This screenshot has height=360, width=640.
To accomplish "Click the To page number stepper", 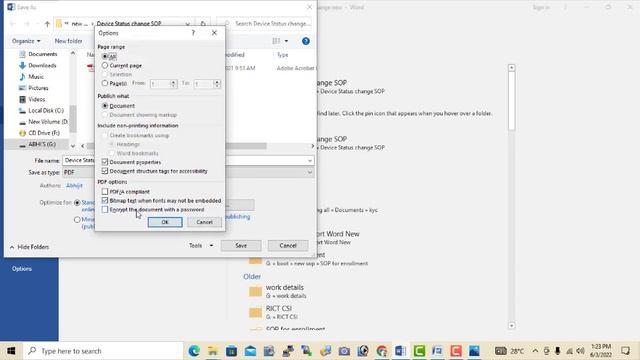I will coord(217,84).
